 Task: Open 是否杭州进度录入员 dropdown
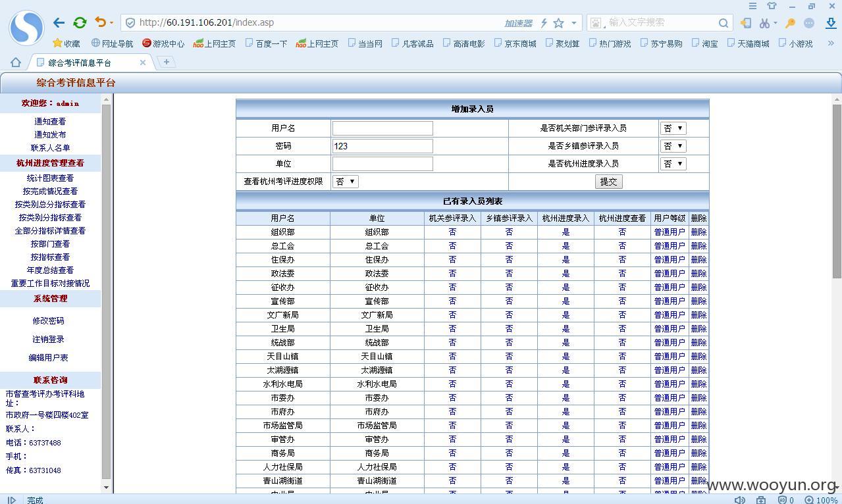click(673, 164)
